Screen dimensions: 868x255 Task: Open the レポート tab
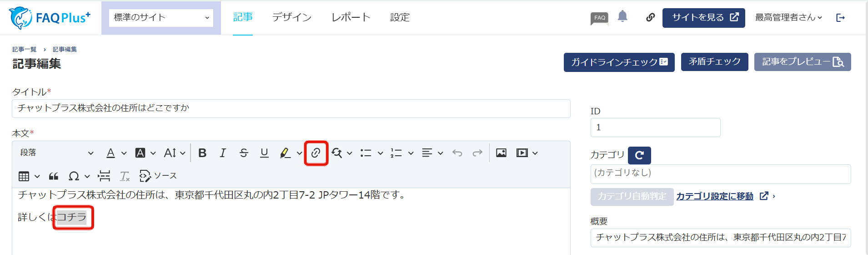351,18
